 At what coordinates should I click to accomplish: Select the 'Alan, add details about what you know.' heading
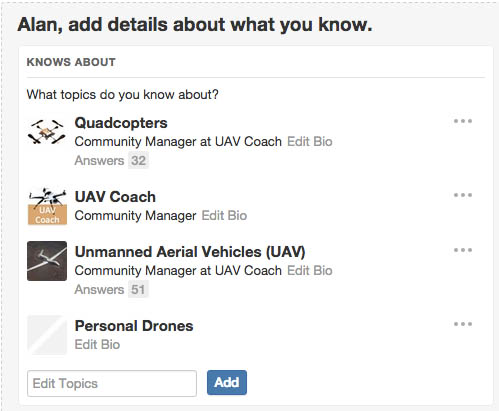click(195, 25)
